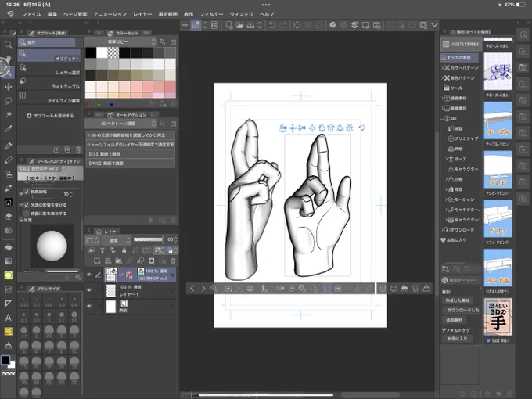
Task: Open the ヘルプ menu
Action: point(267,14)
